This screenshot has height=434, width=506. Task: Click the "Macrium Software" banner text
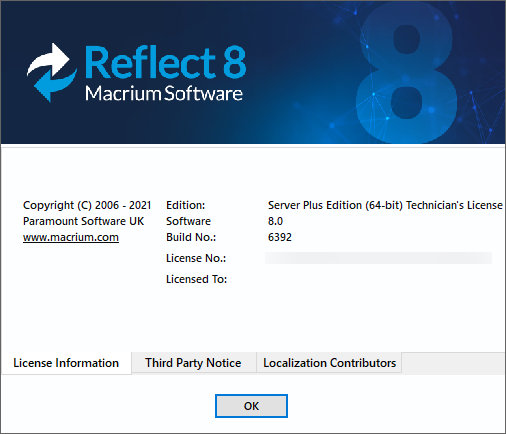pos(164,93)
